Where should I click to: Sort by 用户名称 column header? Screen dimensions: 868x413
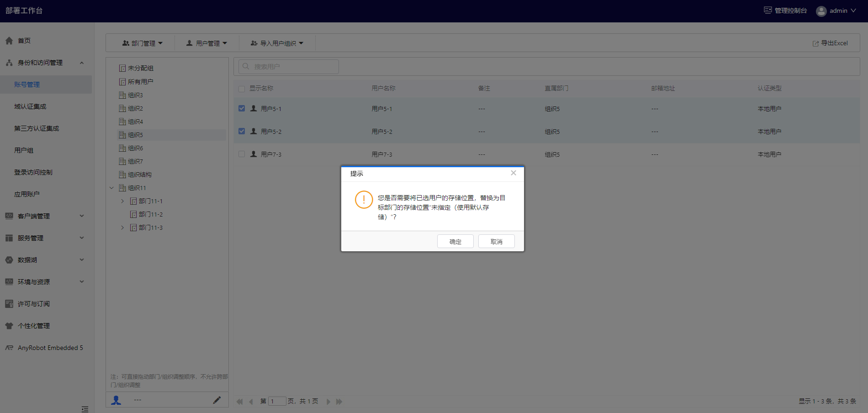(x=383, y=88)
